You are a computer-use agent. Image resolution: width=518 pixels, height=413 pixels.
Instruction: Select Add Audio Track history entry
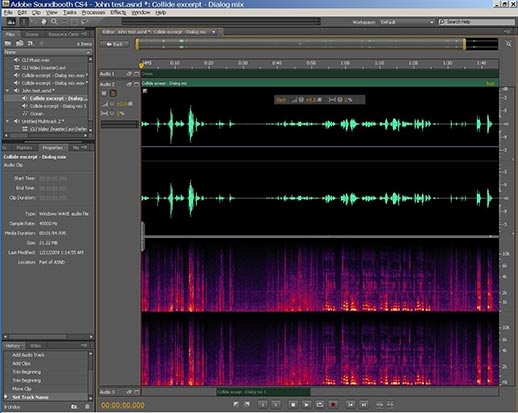[x=28, y=355]
